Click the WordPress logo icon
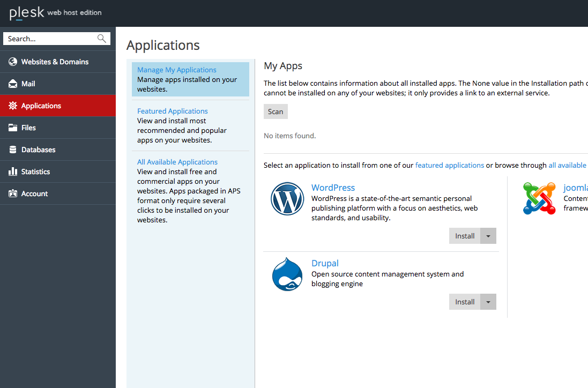 pyautogui.click(x=287, y=199)
